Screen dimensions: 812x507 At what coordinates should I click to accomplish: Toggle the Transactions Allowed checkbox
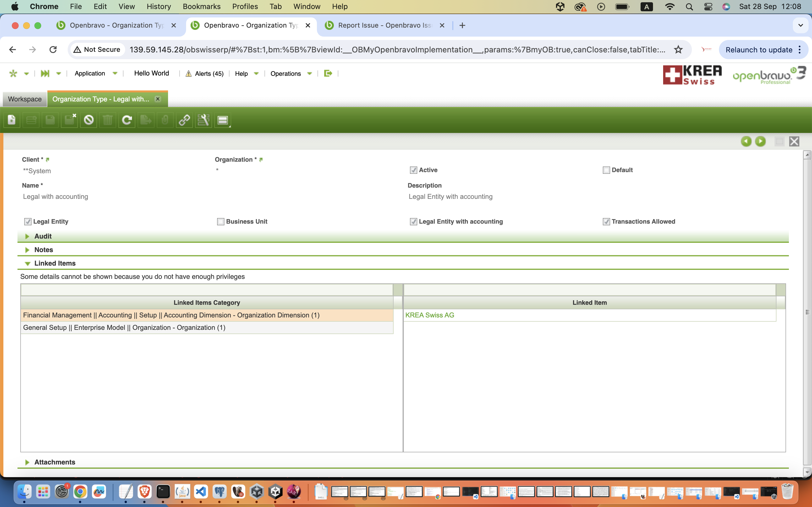pyautogui.click(x=606, y=222)
